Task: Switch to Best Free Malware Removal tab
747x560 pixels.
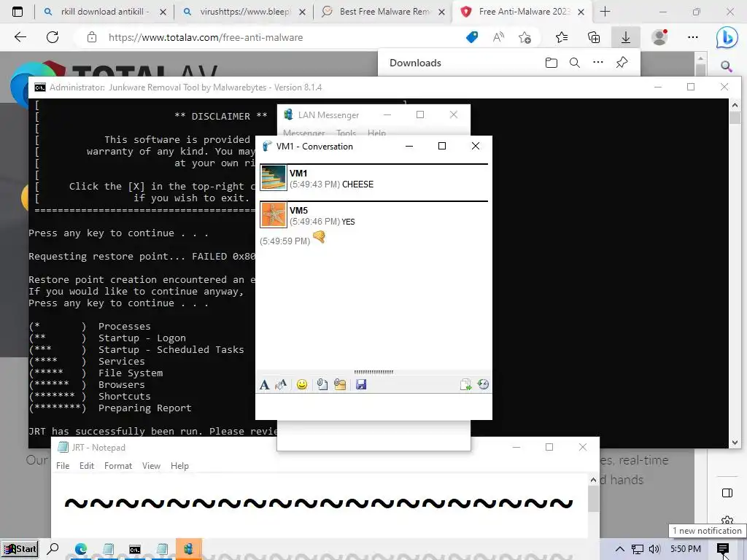Action: pos(383,12)
